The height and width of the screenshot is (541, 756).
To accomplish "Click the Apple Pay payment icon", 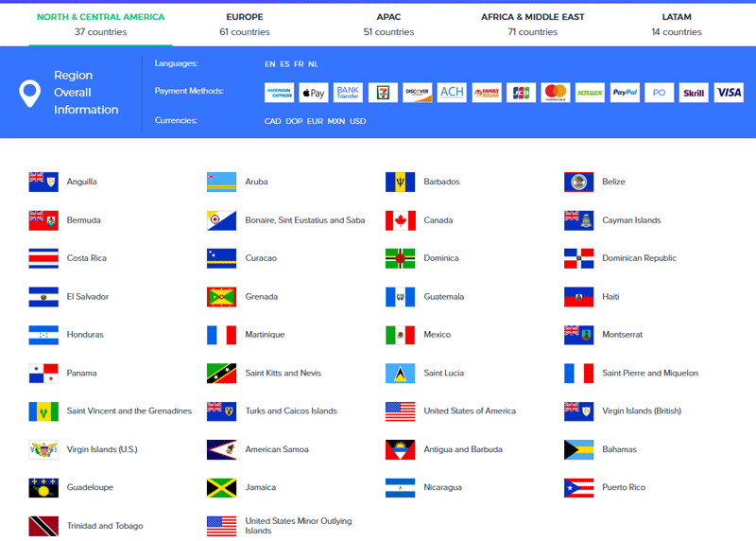I will tap(313, 93).
